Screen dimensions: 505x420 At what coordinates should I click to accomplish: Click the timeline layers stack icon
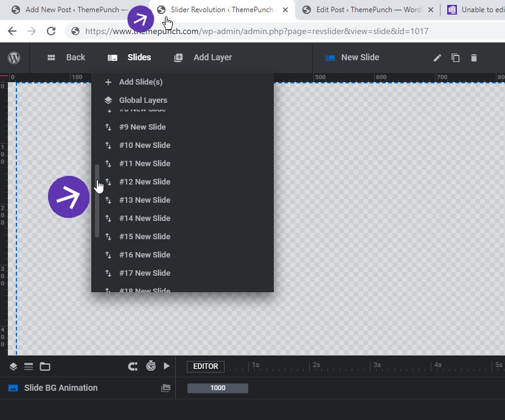click(13, 366)
